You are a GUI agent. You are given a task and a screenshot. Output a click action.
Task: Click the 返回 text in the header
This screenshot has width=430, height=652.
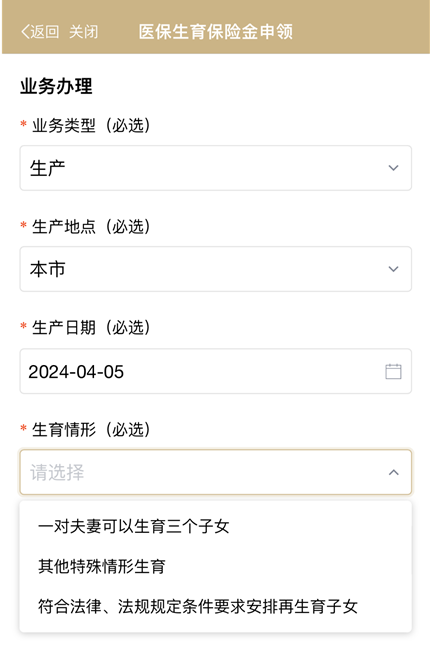[x=44, y=32]
